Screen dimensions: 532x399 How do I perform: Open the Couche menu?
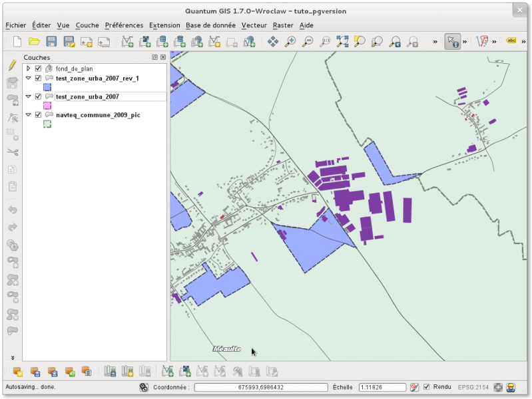87,25
